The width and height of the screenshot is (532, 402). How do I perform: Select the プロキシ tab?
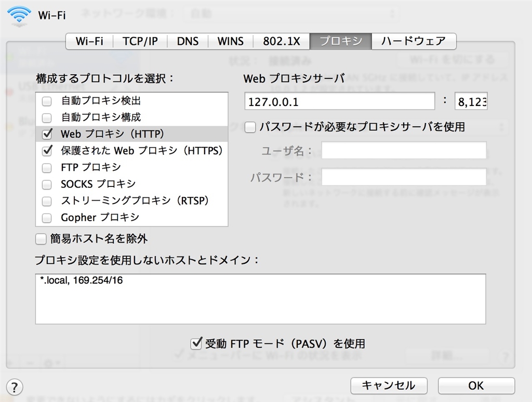tap(341, 42)
